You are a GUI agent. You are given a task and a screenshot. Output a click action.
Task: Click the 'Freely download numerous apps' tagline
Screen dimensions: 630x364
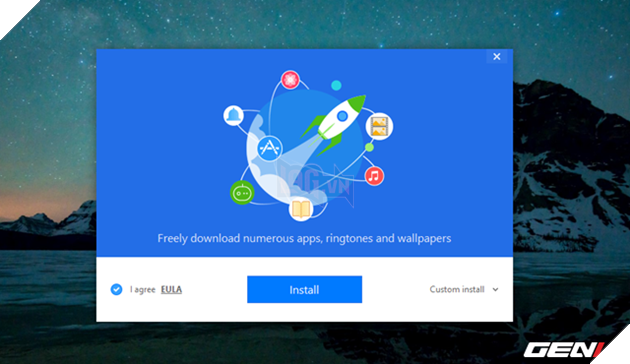pos(304,238)
